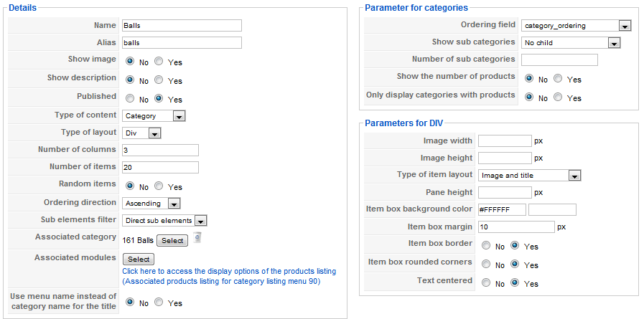Open the Type of item layout dropdown
Image resolution: width=644 pixels, height=319 pixels.
pyautogui.click(x=529, y=176)
